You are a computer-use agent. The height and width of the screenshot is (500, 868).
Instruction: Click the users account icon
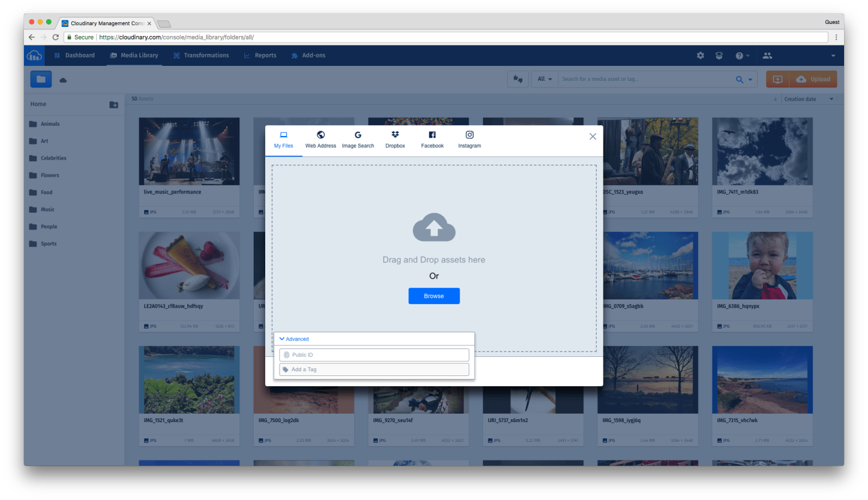tap(767, 55)
